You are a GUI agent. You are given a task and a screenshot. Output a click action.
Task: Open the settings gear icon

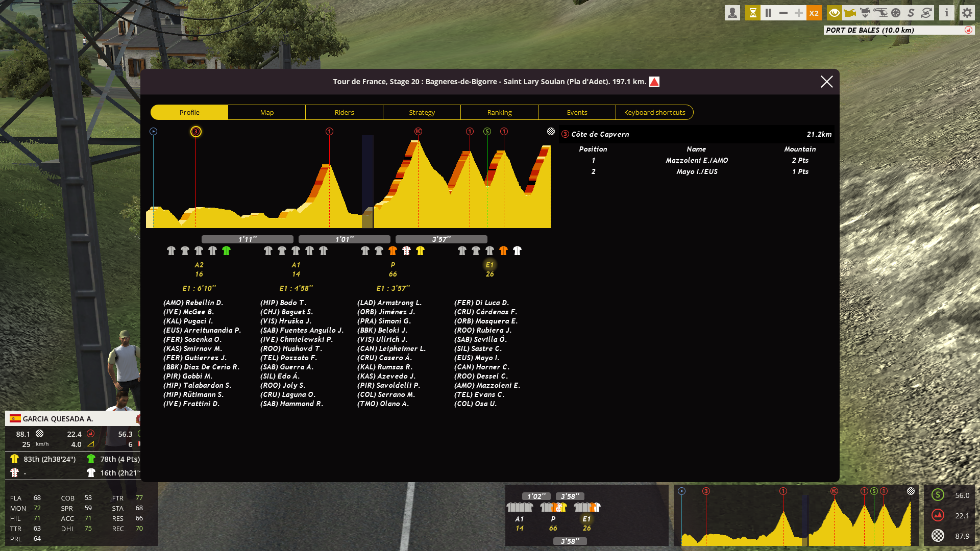click(967, 13)
